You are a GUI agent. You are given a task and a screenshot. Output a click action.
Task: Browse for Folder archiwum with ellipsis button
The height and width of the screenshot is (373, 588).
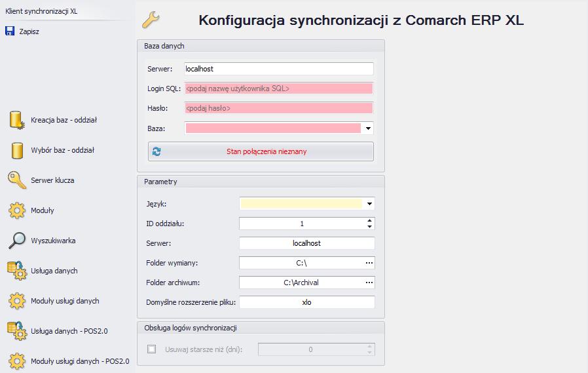pos(369,282)
